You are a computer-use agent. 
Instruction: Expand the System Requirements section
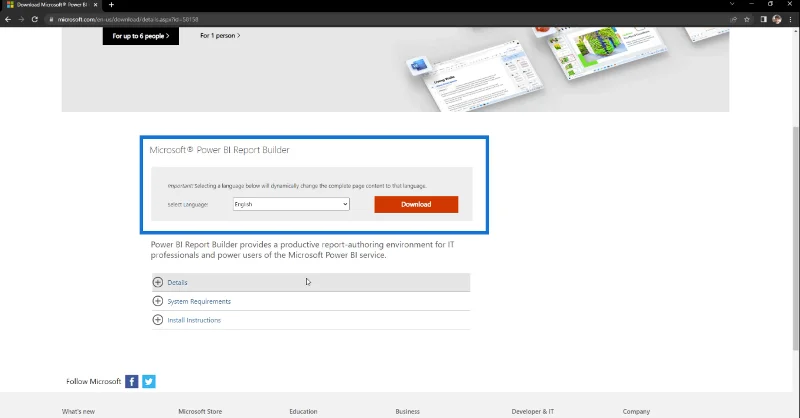pos(311,301)
